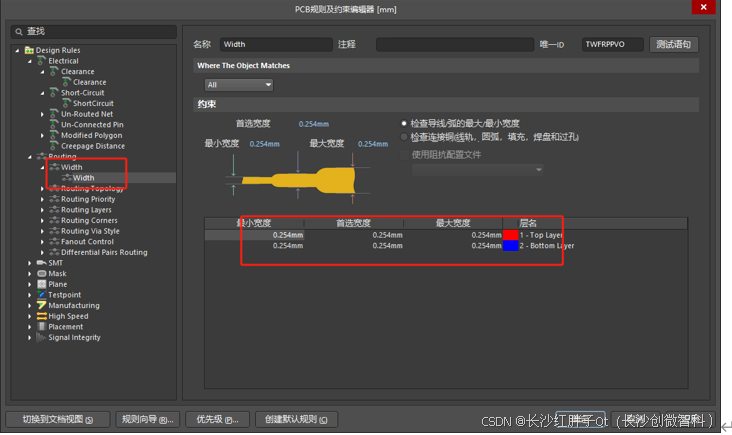Click the 名称 Width input field
Screen dimensions: 732x435
click(276, 44)
